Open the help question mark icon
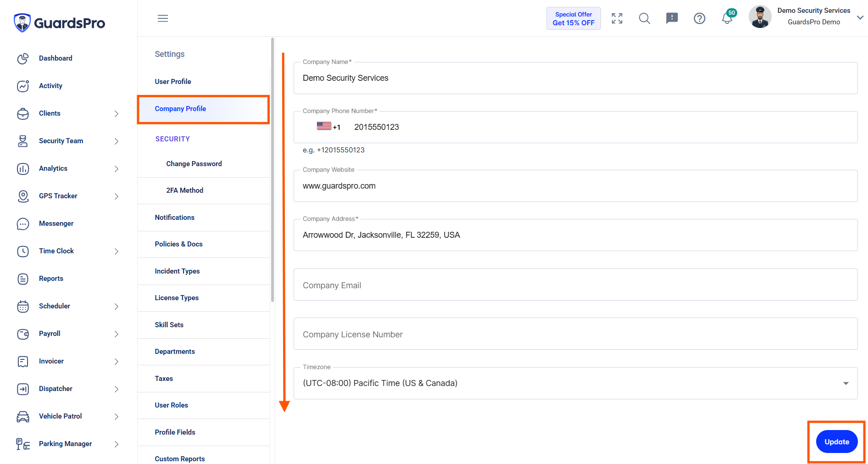The width and height of the screenshot is (868, 464). 700,18
